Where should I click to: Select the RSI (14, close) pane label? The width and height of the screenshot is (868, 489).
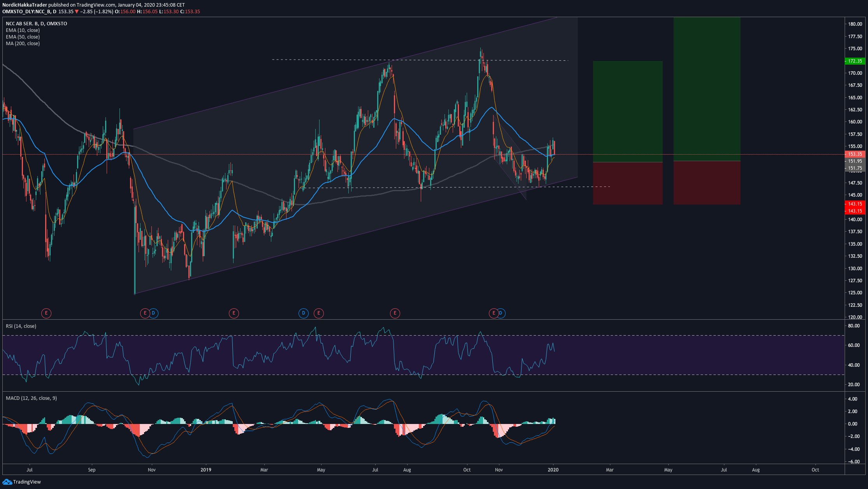[x=21, y=326]
